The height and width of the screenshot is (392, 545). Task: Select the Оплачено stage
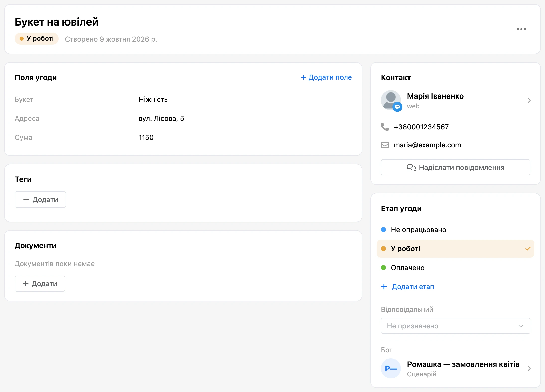pyautogui.click(x=455, y=268)
